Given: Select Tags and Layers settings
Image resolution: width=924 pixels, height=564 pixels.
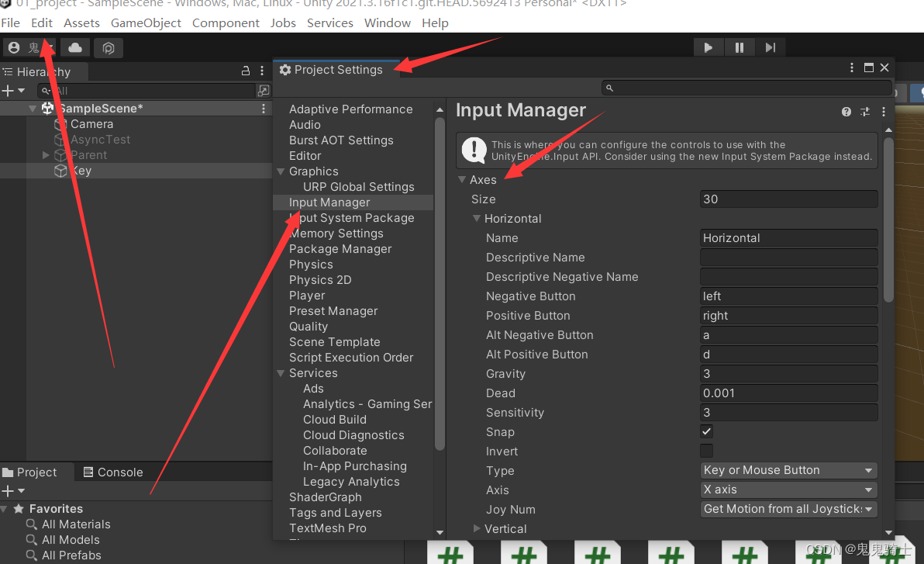Looking at the screenshot, I should pos(336,514).
